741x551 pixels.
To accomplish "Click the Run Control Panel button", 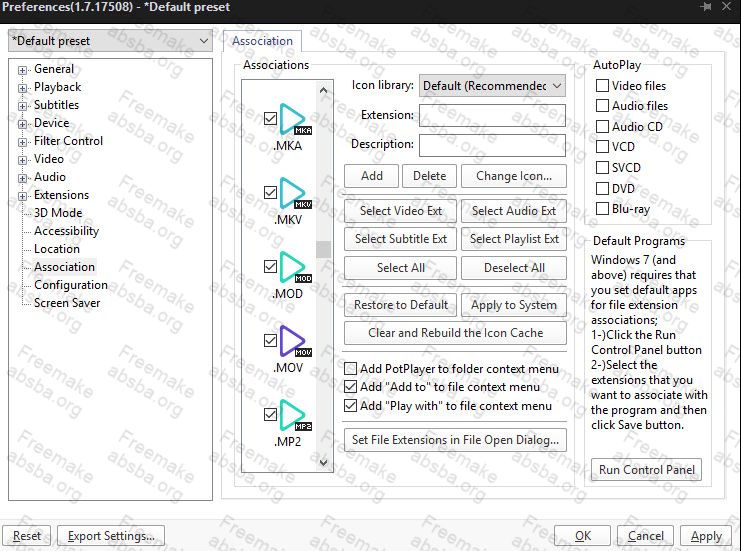I will (646, 470).
